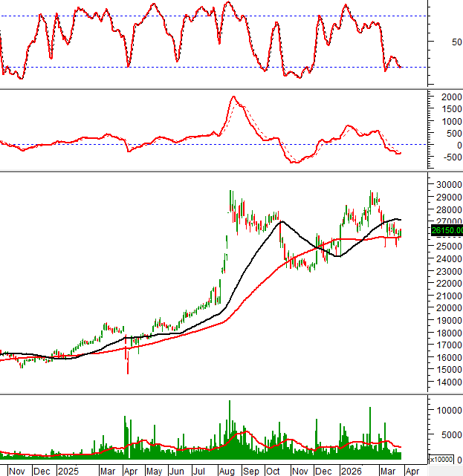Click the 20000 price axis label
This screenshot has height=476, width=463.
tap(447, 308)
